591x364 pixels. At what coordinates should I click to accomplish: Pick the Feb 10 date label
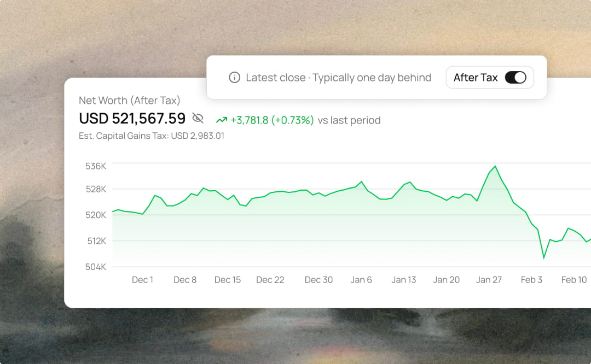pos(574,280)
